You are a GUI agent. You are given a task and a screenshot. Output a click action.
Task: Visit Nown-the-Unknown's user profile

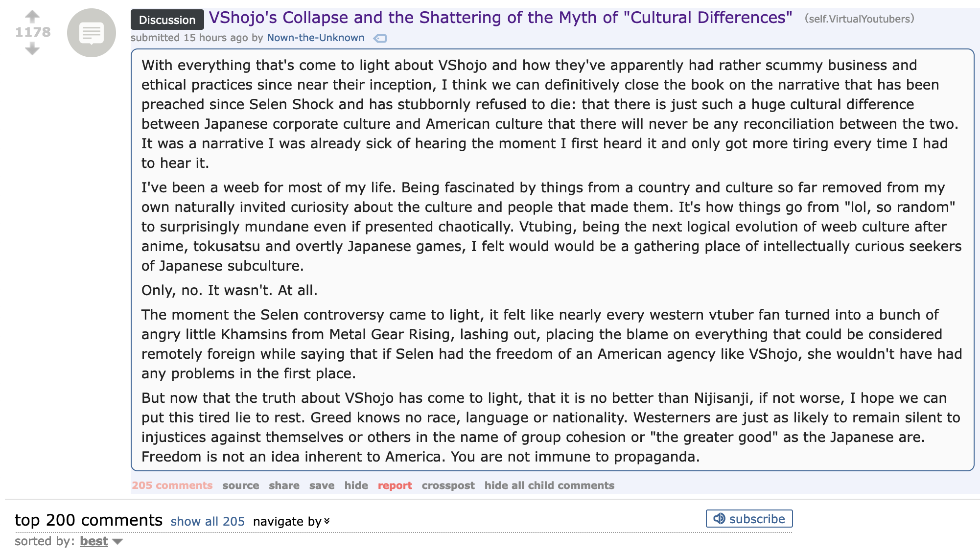click(316, 38)
